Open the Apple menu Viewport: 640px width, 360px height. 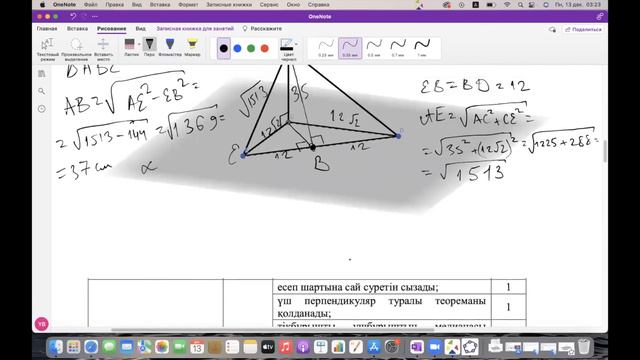[x=42, y=4]
